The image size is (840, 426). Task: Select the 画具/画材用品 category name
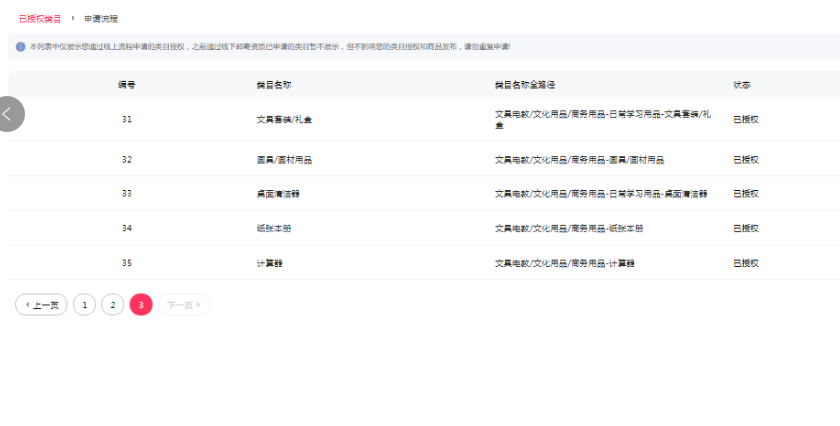point(284,159)
